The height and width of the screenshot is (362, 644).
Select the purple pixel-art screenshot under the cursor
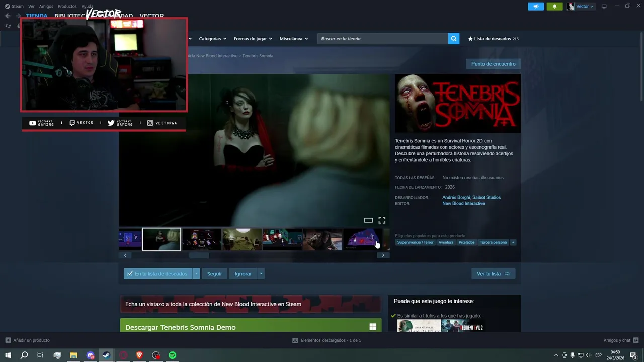tap(363, 239)
